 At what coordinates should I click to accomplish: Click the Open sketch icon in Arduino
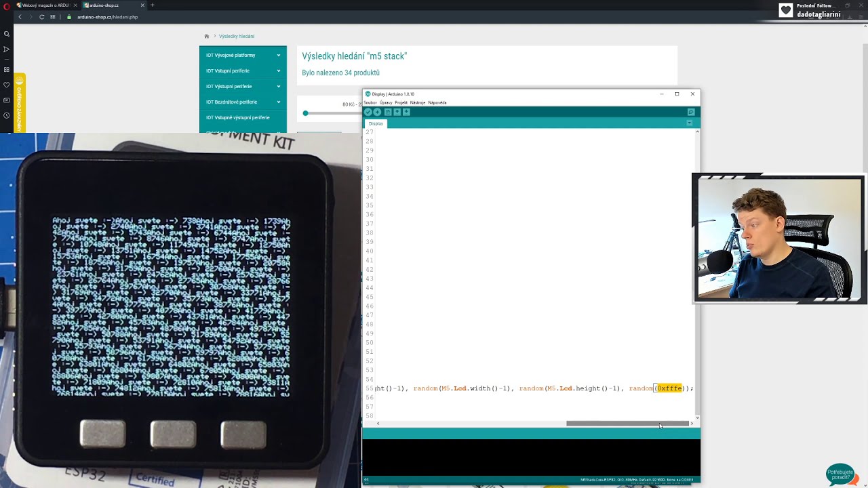point(397,113)
